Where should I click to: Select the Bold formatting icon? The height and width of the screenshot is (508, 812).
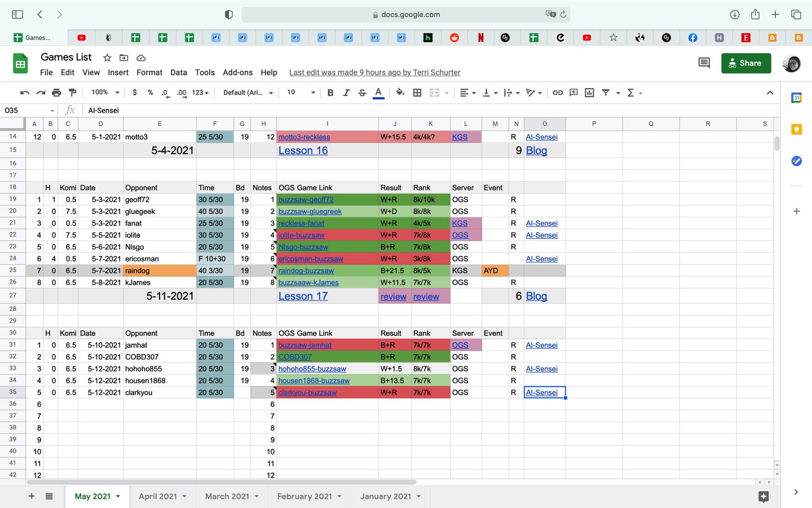(x=330, y=93)
